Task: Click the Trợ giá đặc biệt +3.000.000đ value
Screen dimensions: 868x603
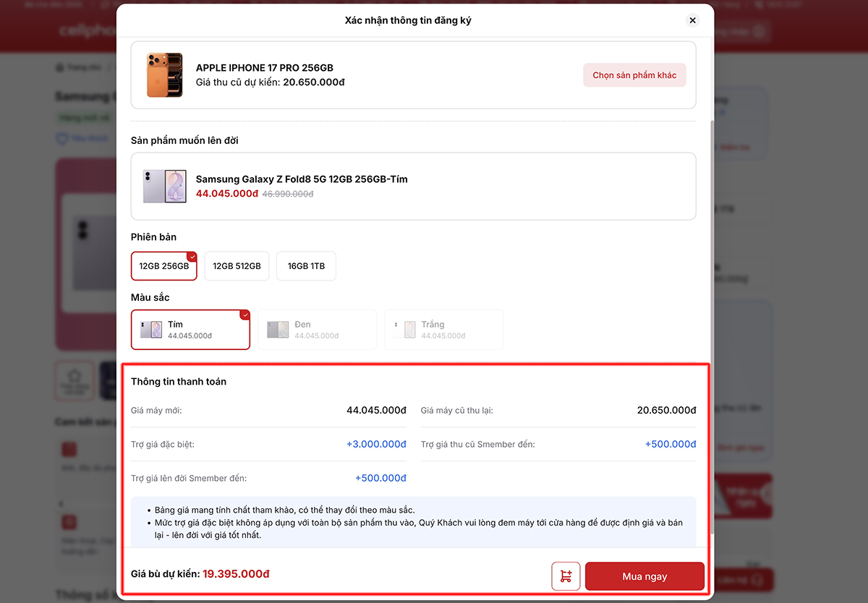Action: coord(376,444)
